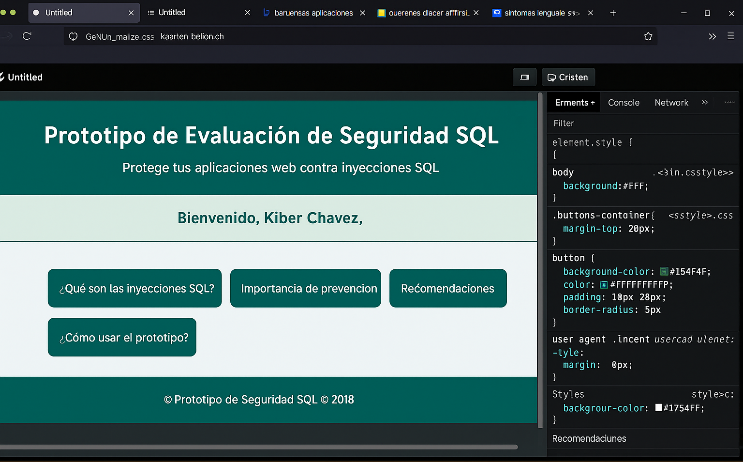The width and height of the screenshot is (743, 462).
Task: Close the first Untitled browser tab
Action: (x=131, y=13)
